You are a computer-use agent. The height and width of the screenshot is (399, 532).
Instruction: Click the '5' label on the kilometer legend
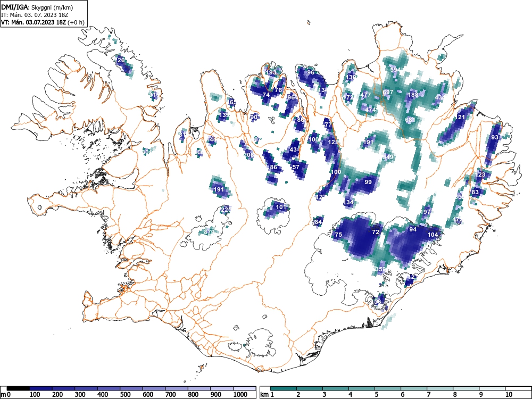click(376, 395)
